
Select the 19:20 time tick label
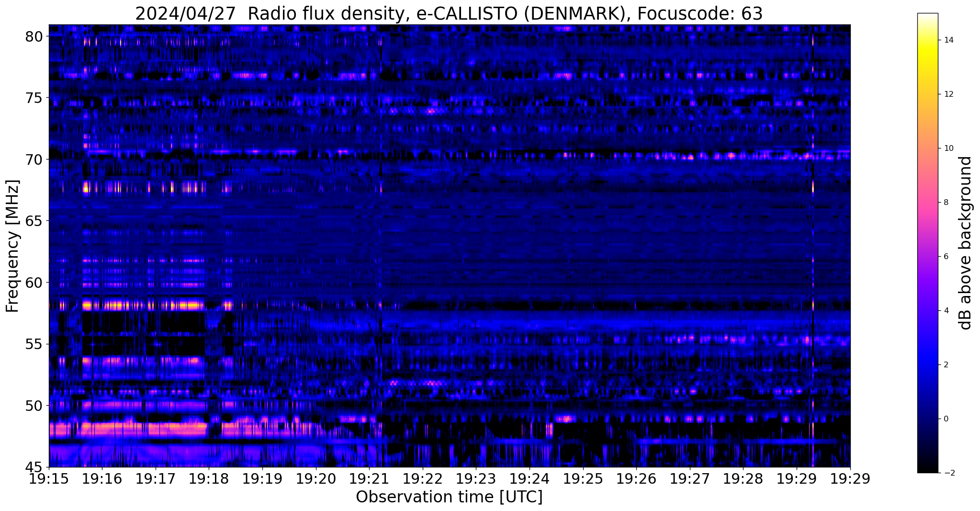[x=316, y=478]
